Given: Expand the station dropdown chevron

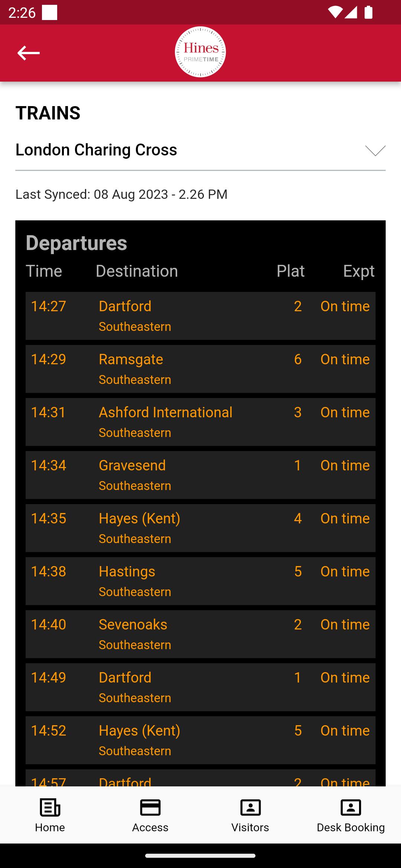Looking at the screenshot, I should pyautogui.click(x=375, y=150).
